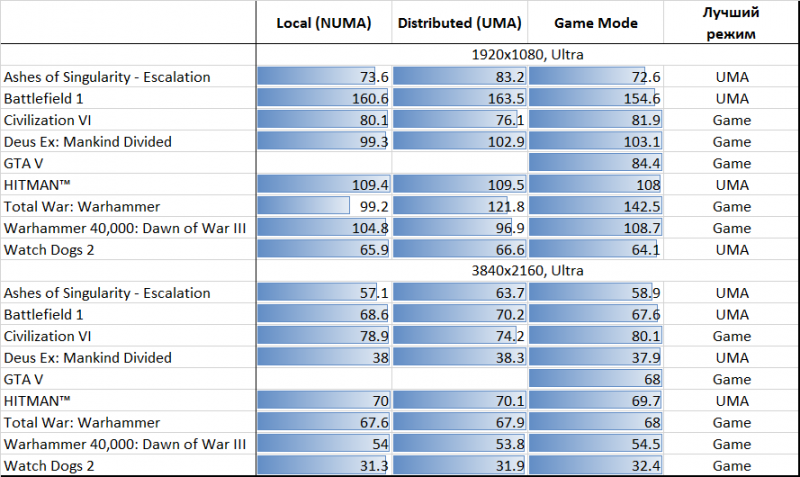Select the cell with value 70.2

coord(460,314)
